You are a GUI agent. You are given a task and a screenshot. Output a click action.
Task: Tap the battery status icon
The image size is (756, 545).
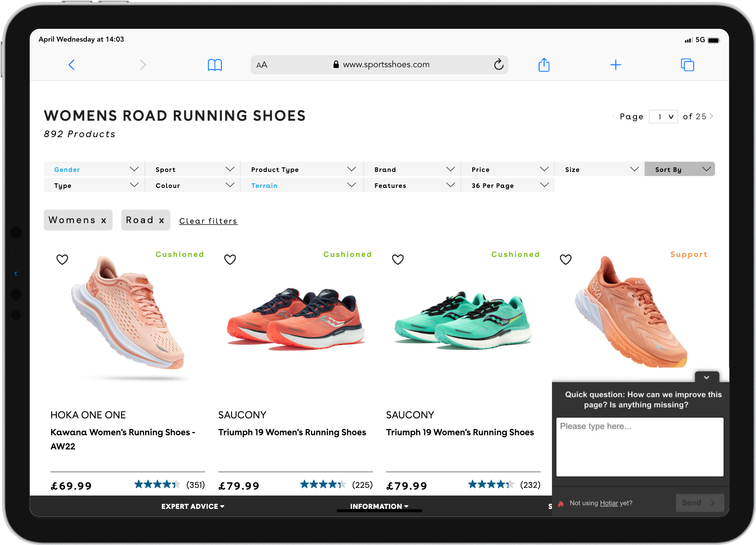tap(713, 40)
